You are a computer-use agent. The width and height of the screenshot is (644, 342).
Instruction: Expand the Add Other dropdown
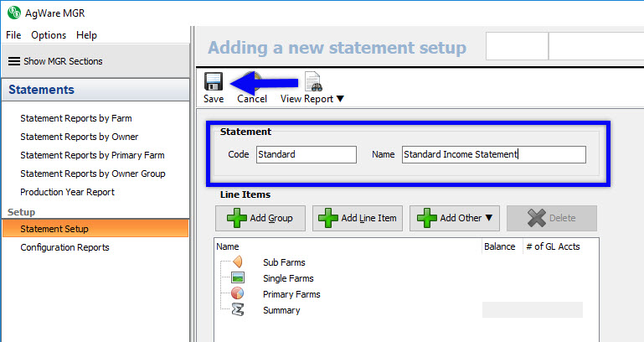pyautogui.click(x=489, y=218)
